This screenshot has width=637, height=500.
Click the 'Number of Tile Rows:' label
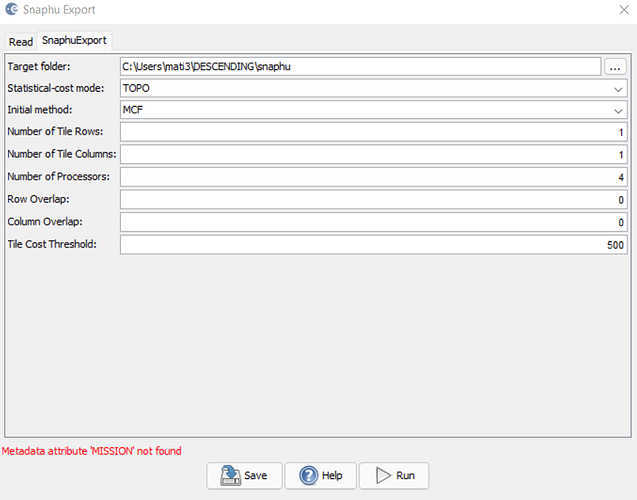coord(55,132)
